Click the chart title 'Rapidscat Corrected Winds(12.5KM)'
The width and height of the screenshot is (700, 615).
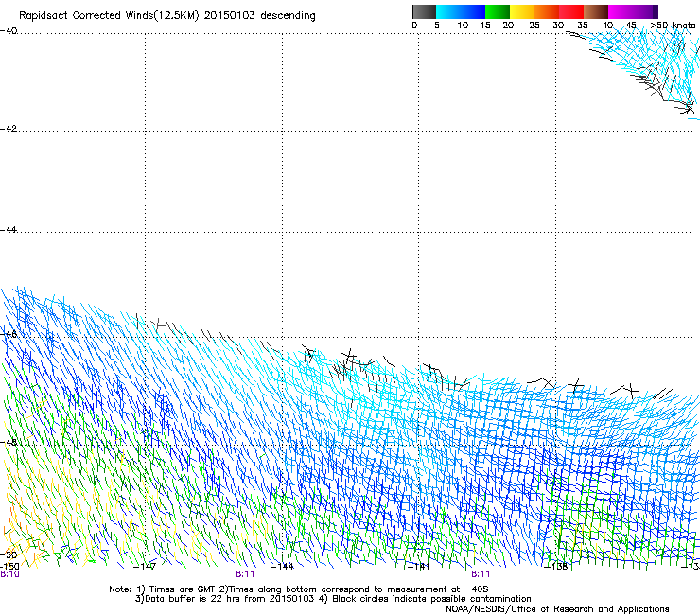coord(109,16)
